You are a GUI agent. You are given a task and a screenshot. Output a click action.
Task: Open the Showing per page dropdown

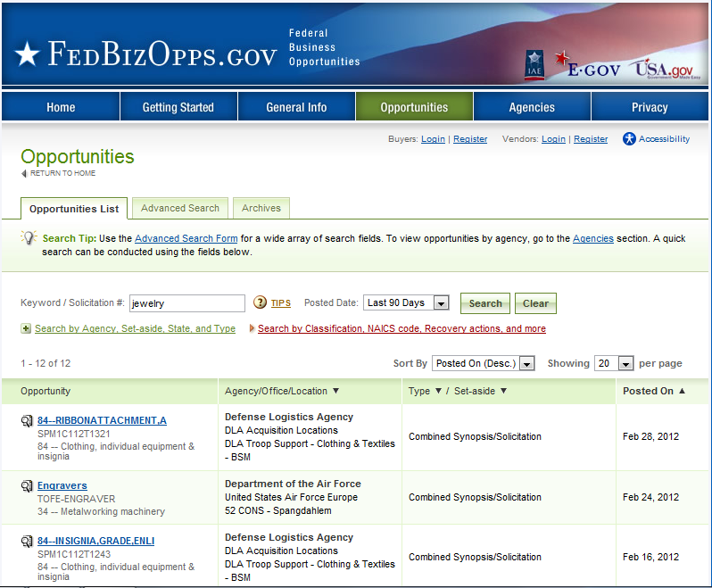pos(614,363)
